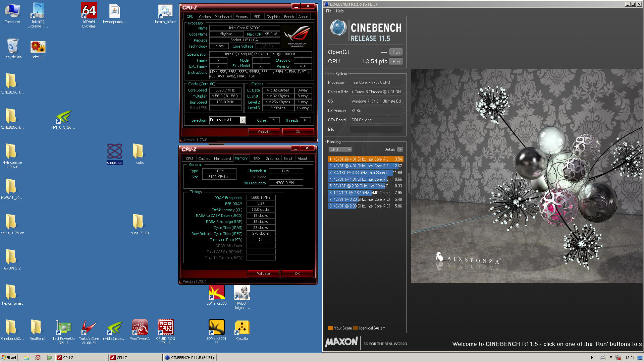
Task: Run the CPU benchmark
Action: pyautogui.click(x=396, y=62)
